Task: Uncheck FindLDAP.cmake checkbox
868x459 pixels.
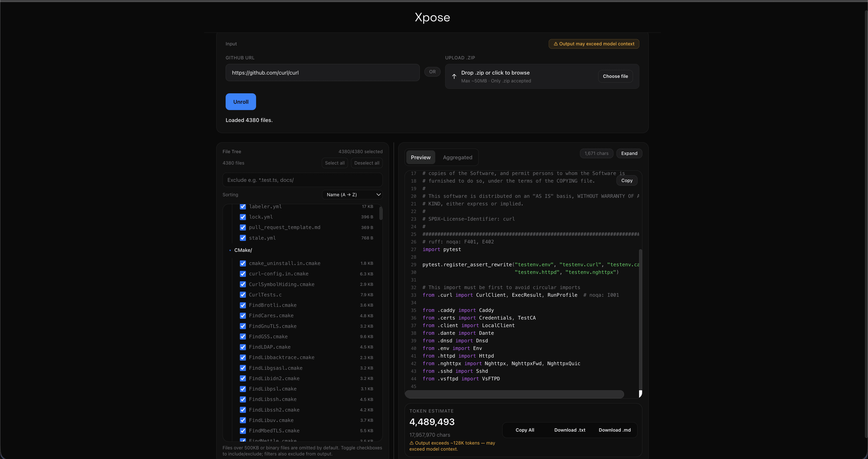Action: point(243,347)
